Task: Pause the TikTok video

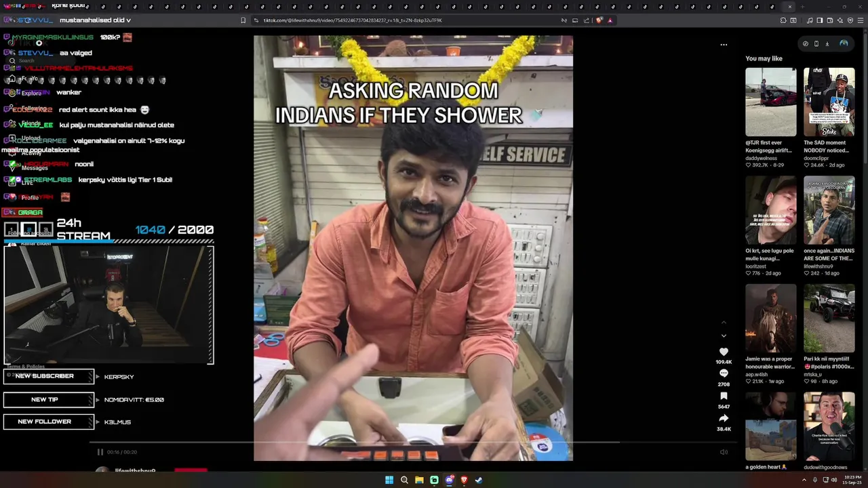Action: [100, 452]
